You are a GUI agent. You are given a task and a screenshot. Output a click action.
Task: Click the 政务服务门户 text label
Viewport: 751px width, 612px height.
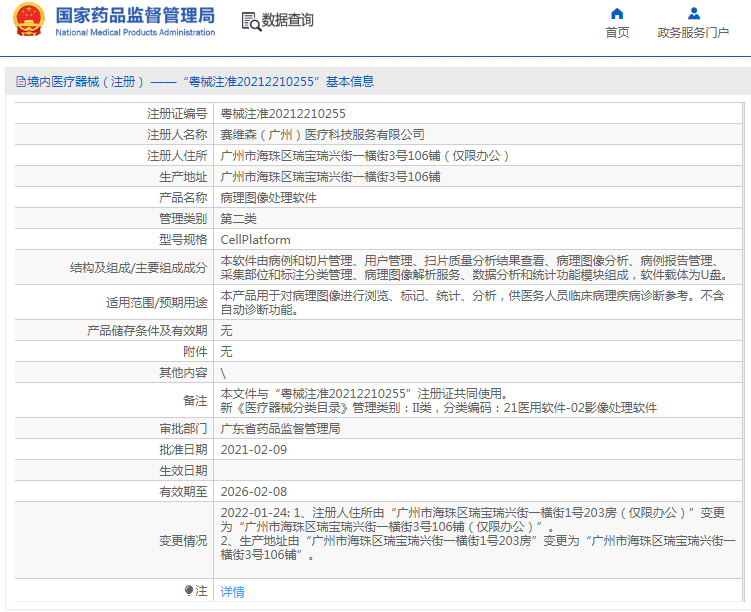click(693, 33)
